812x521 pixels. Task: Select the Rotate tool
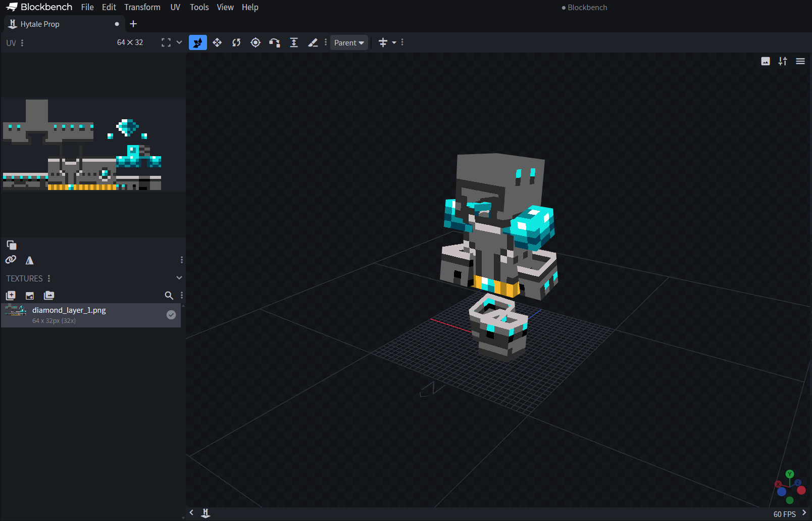pyautogui.click(x=236, y=42)
